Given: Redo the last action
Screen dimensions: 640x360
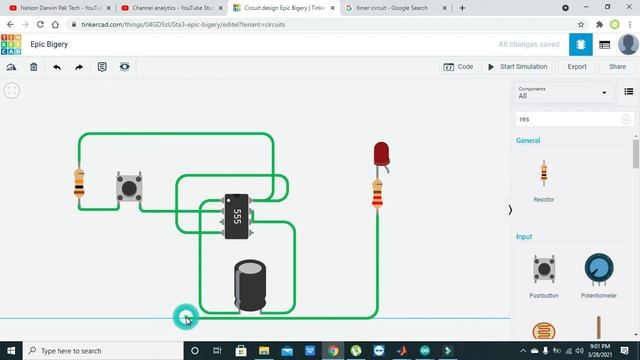Looking at the screenshot, I should pos(79,67).
